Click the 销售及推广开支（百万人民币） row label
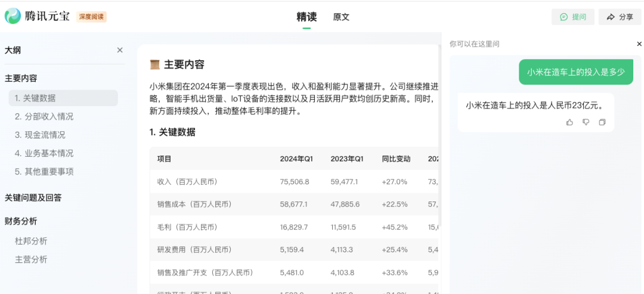The width and height of the screenshot is (644, 294). tap(205, 273)
